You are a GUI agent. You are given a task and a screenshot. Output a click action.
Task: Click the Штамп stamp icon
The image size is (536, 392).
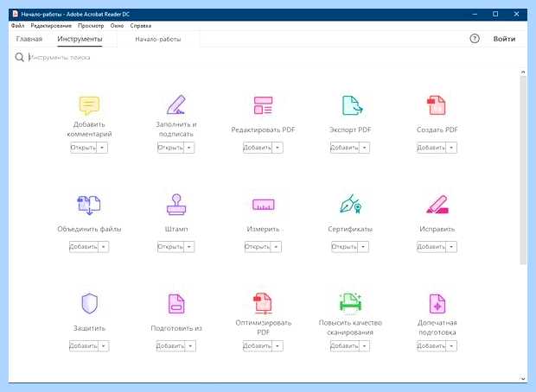click(176, 205)
